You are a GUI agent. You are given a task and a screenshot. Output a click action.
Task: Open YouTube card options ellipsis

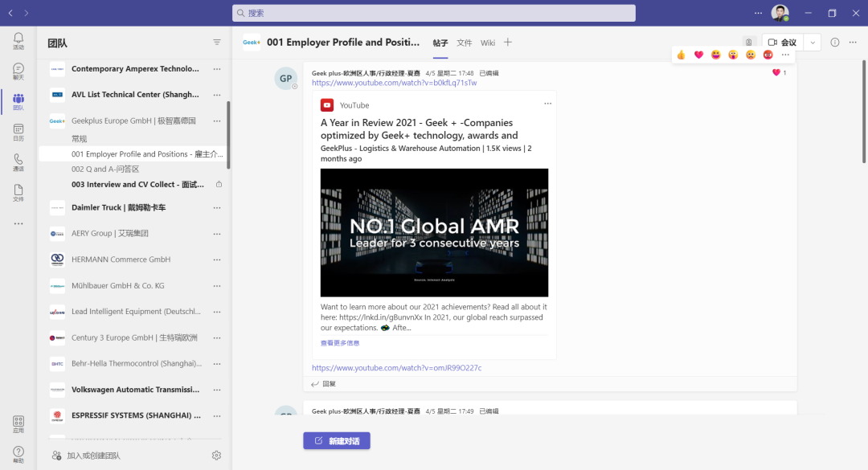[547, 104]
